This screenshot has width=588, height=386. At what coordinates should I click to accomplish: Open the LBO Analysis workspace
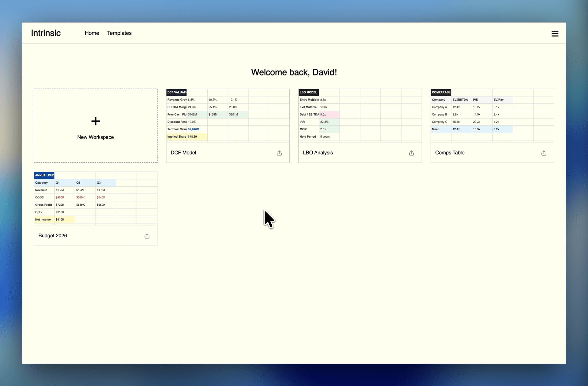click(318, 152)
